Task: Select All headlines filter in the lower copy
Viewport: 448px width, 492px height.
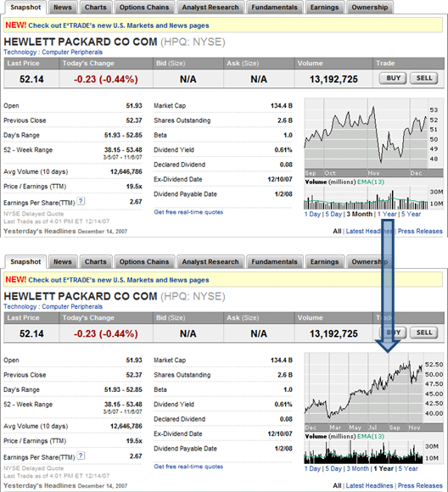Action: tap(337, 486)
